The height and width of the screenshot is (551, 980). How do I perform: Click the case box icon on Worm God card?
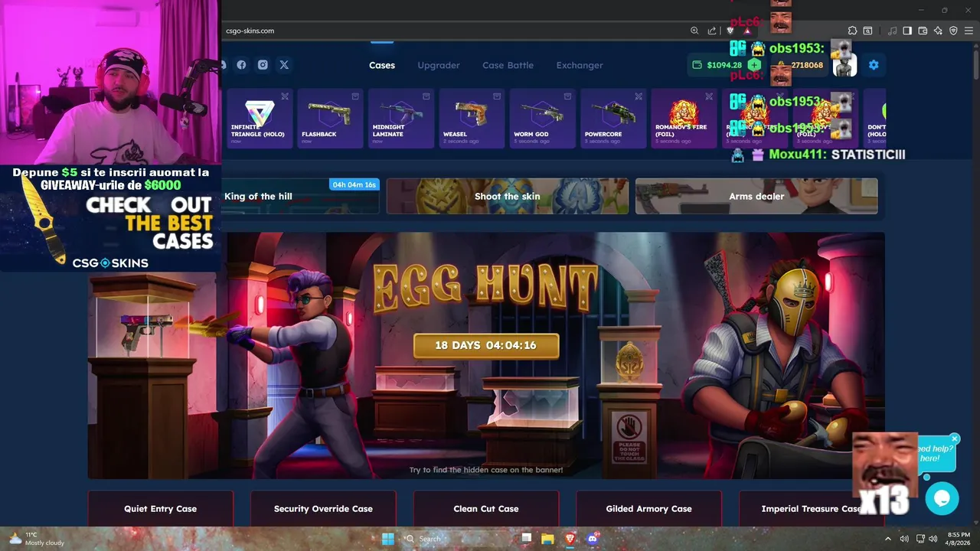567,96
